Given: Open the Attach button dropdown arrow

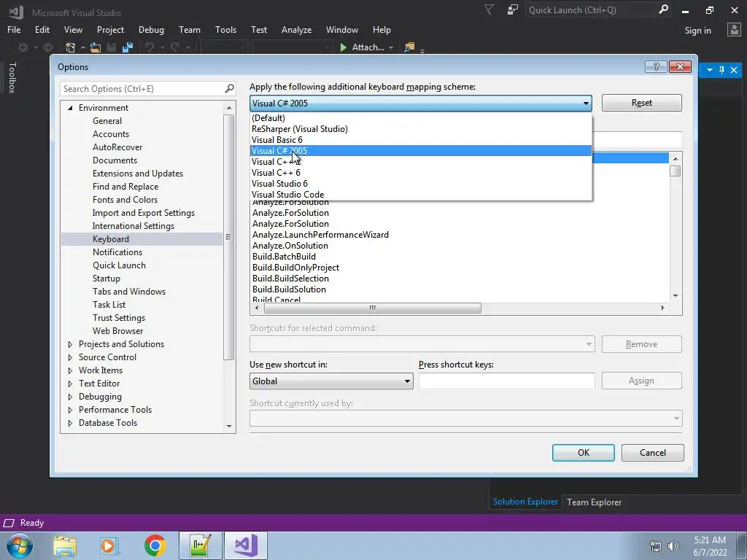Looking at the screenshot, I should point(391,47).
